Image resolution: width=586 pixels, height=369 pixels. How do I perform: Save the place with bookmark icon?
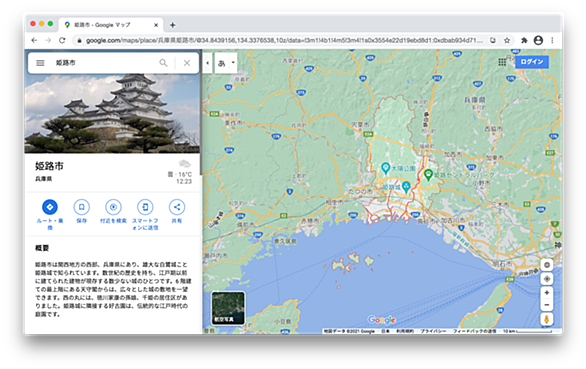81,207
